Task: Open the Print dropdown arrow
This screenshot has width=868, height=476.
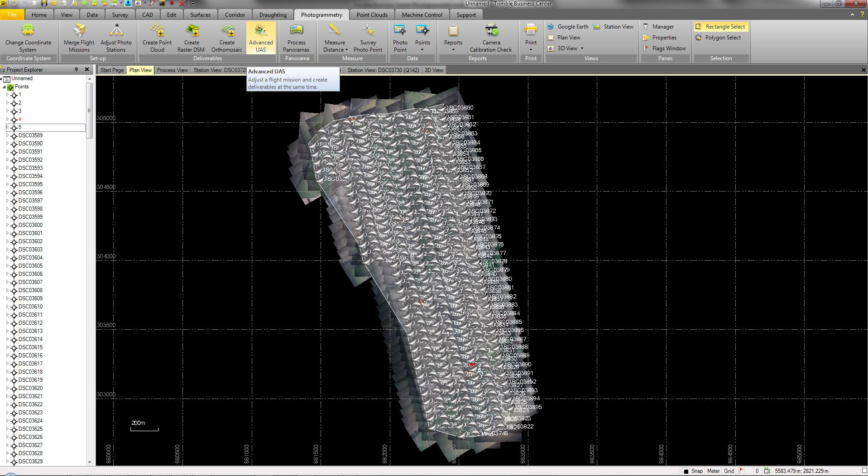Action: pyautogui.click(x=531, y=50)
